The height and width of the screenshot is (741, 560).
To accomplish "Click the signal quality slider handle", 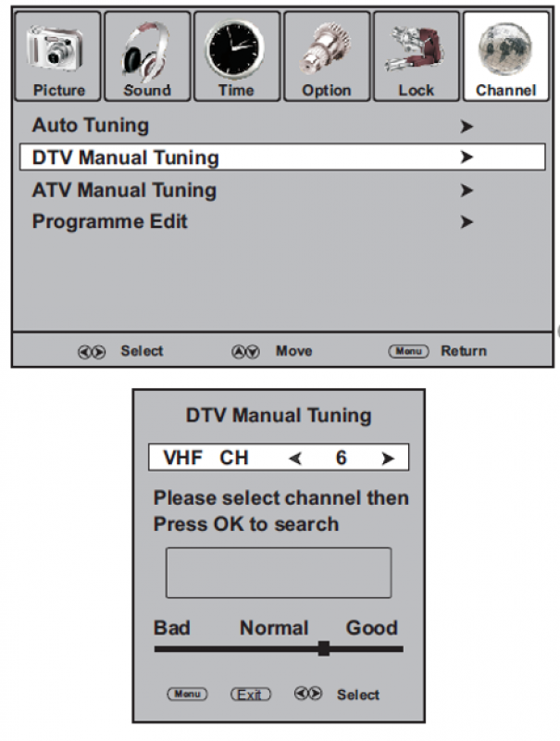I will click(x=323, y=648).
